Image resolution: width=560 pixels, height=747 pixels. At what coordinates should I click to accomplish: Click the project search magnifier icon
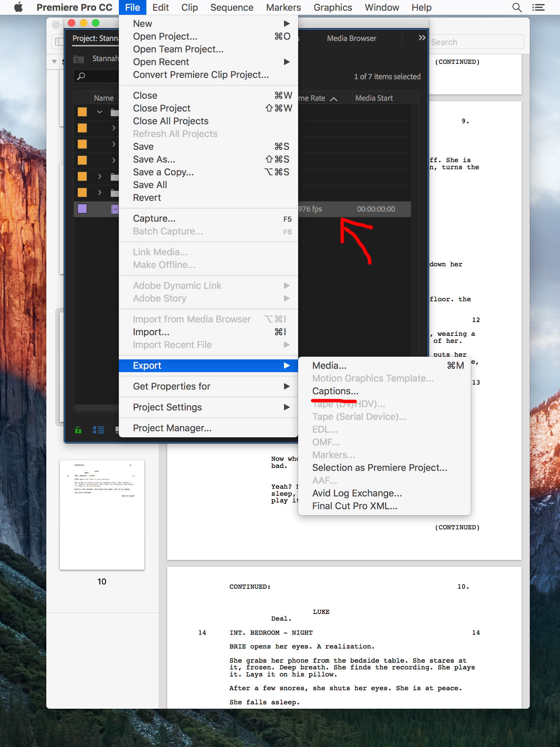(81, 76)
